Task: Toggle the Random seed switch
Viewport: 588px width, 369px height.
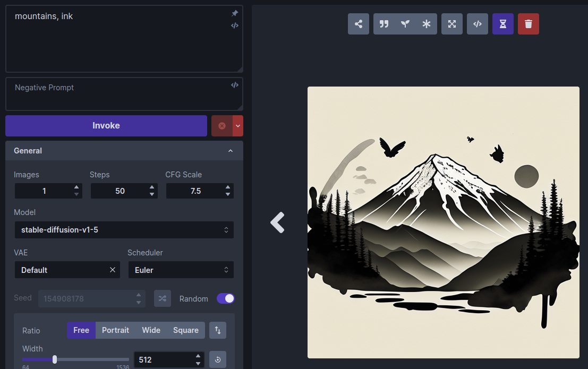Action: (226, 298)
